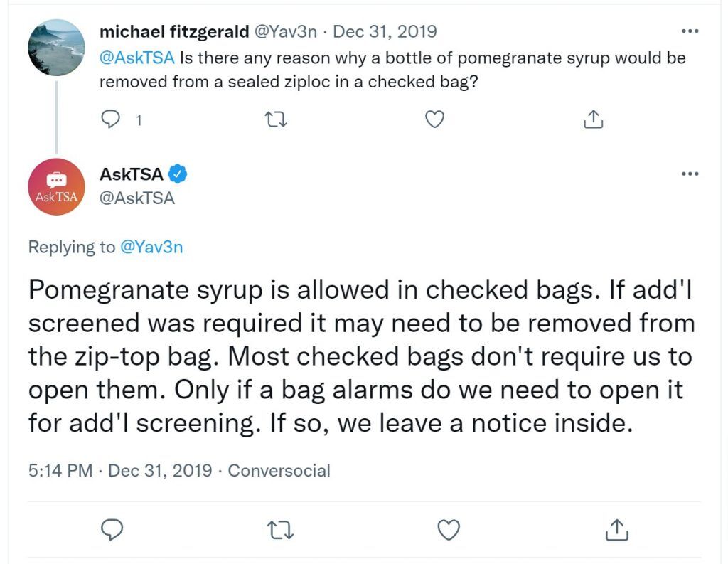Open more options menu on AskTSA tweet
Screen dimensions: 728x564
690,174
